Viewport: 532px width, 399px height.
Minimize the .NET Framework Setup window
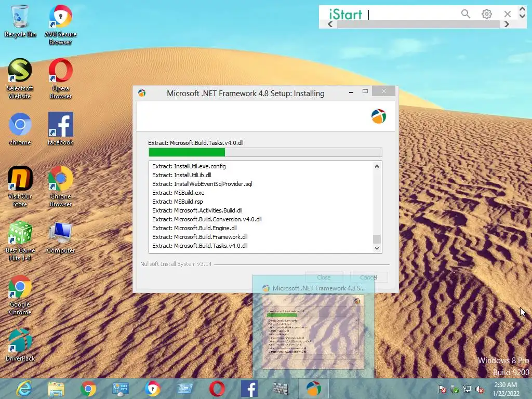pyautogui.click(x=351, y=92)
